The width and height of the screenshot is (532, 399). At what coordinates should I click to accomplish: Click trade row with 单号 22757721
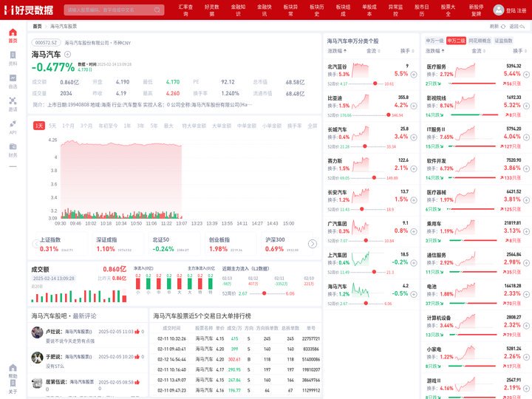tap(237, 338)
